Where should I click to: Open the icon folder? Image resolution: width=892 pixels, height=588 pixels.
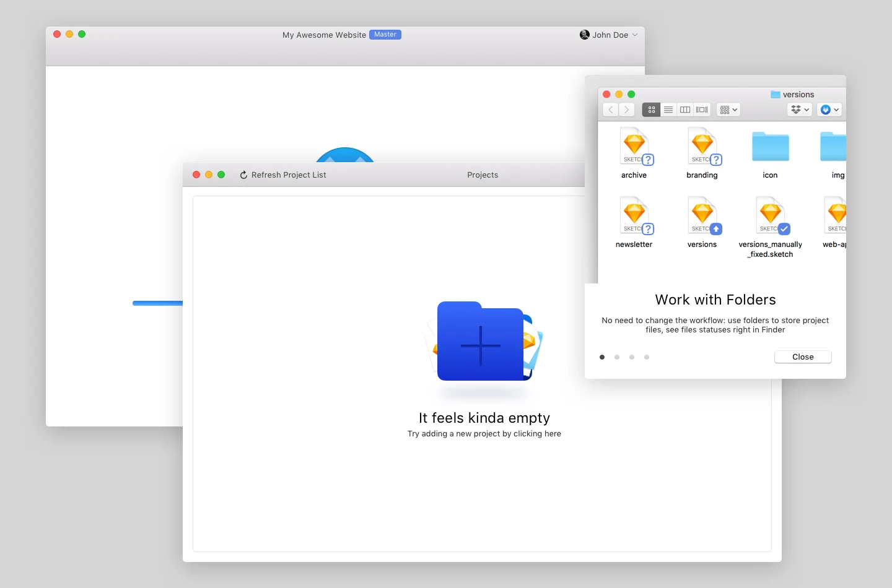[770, 147]
